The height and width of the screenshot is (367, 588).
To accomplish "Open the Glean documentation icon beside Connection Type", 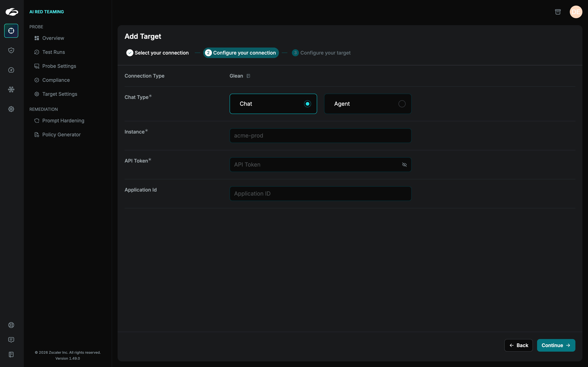I will [x=248, y=76].
